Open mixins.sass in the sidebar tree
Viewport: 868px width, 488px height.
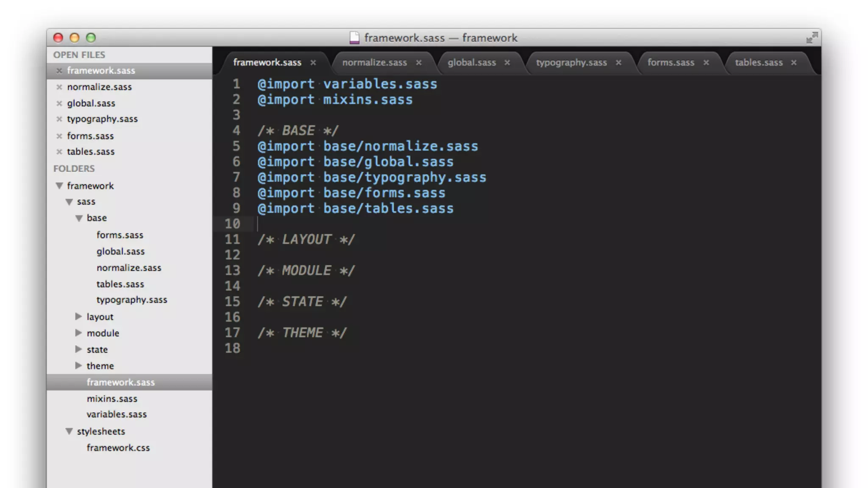(x=112, y=399)
